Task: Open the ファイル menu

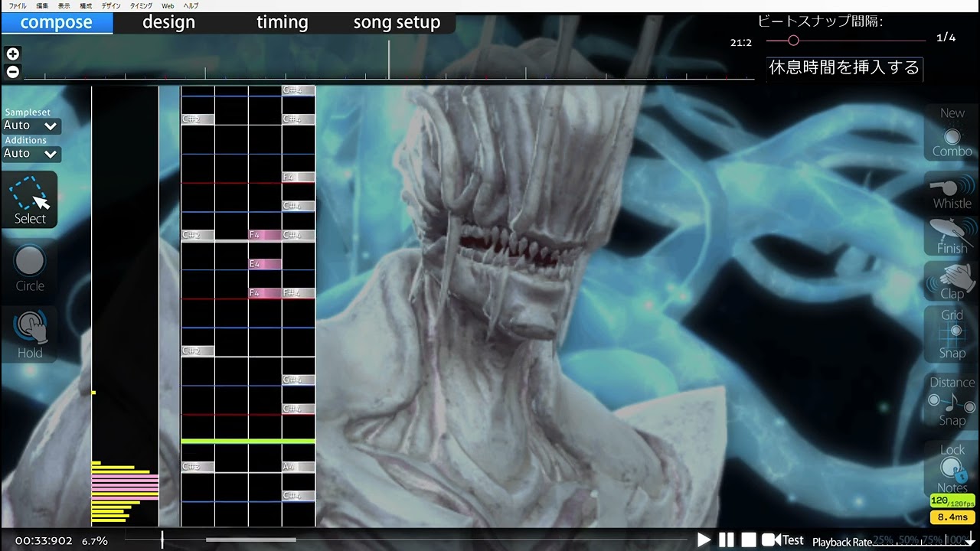Action: pyautogui.click(x=17, y=6)
